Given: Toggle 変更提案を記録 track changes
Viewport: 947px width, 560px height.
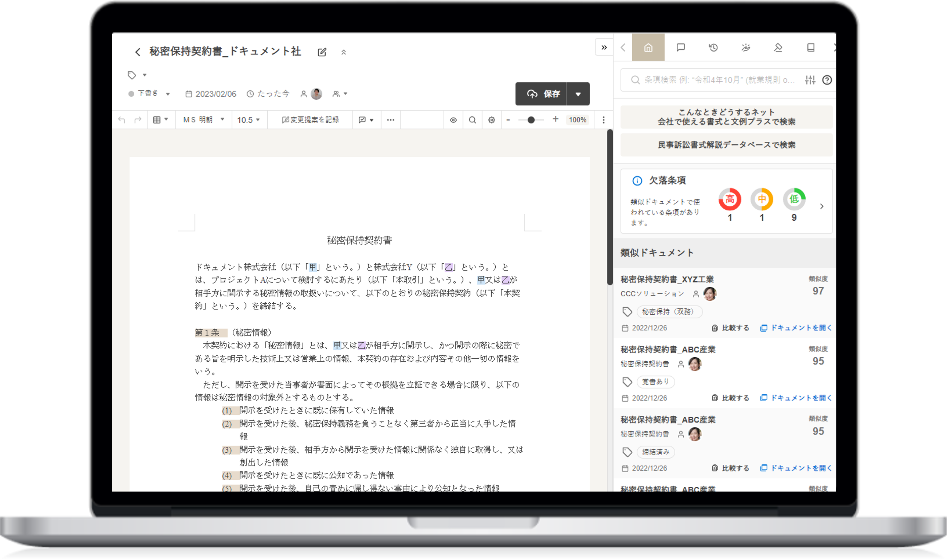Looking at the screenshot, I should tap(310, 120).
